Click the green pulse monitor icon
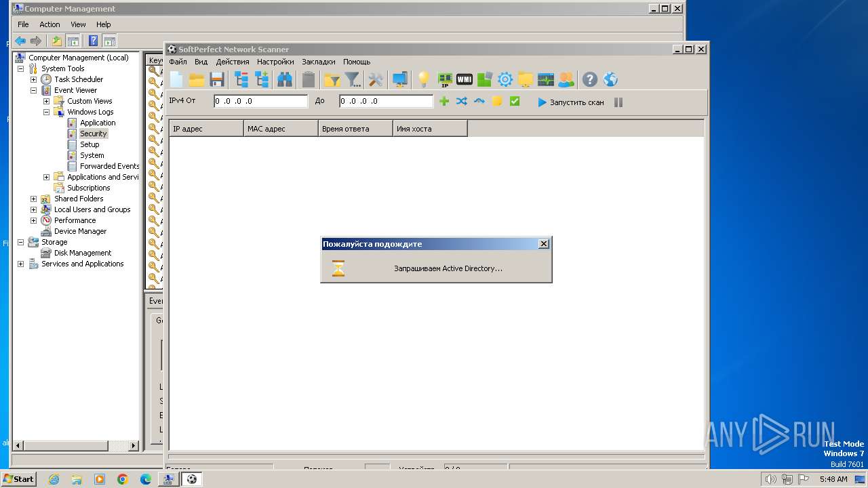The image size is (868, 488). [546, 80]
